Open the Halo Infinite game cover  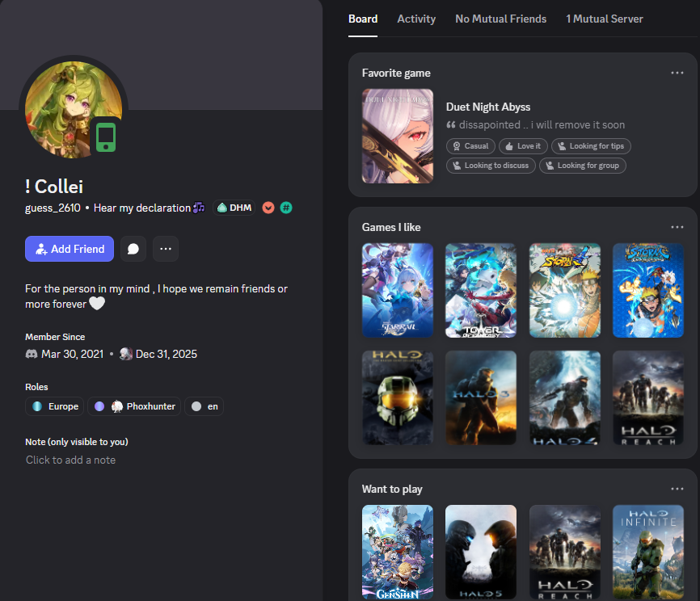648,552
